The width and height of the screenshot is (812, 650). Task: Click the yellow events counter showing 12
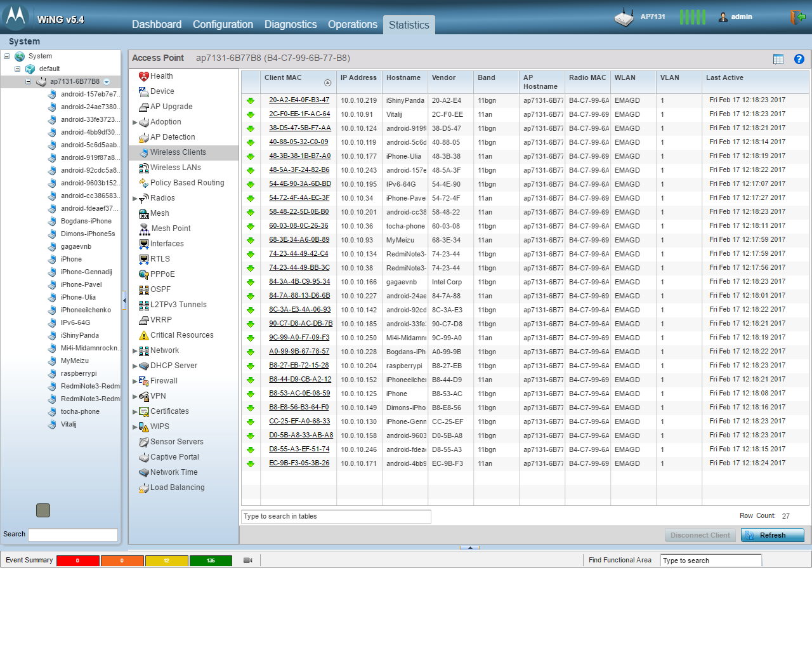(x=167, y=560)
